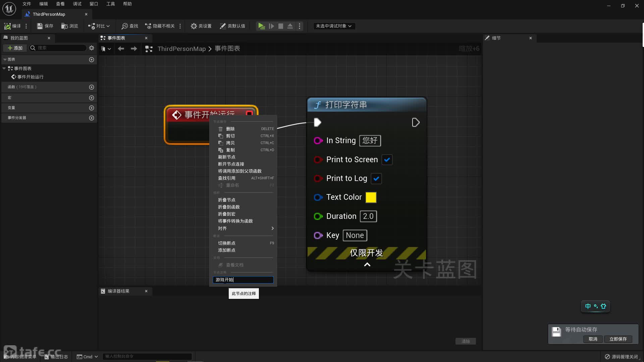Image resolution: width=644 pixels, height=362 pixels.
Task: Close the Compiler Results tab
Action: click(146, 291)
